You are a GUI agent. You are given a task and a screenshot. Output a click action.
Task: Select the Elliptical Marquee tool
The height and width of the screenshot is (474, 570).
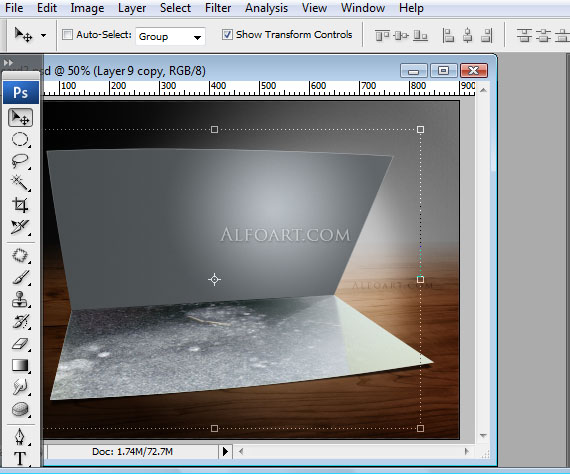(x=20, y=139)
